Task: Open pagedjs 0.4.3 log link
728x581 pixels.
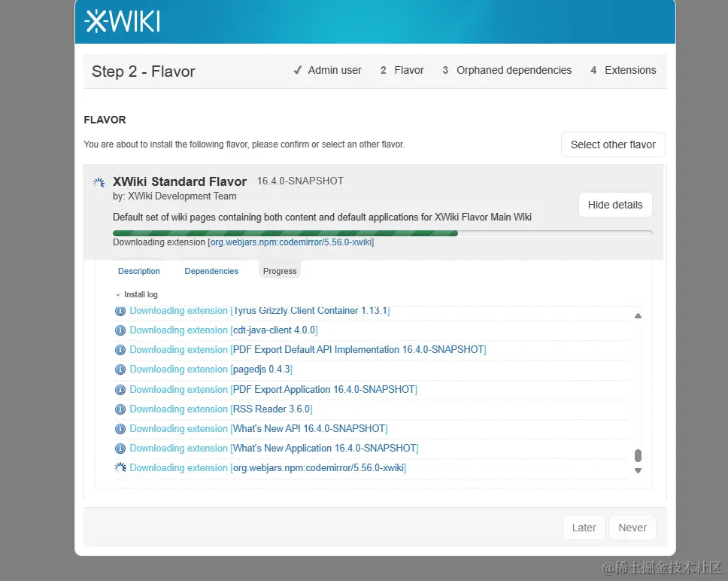Action: pos(262,370)
